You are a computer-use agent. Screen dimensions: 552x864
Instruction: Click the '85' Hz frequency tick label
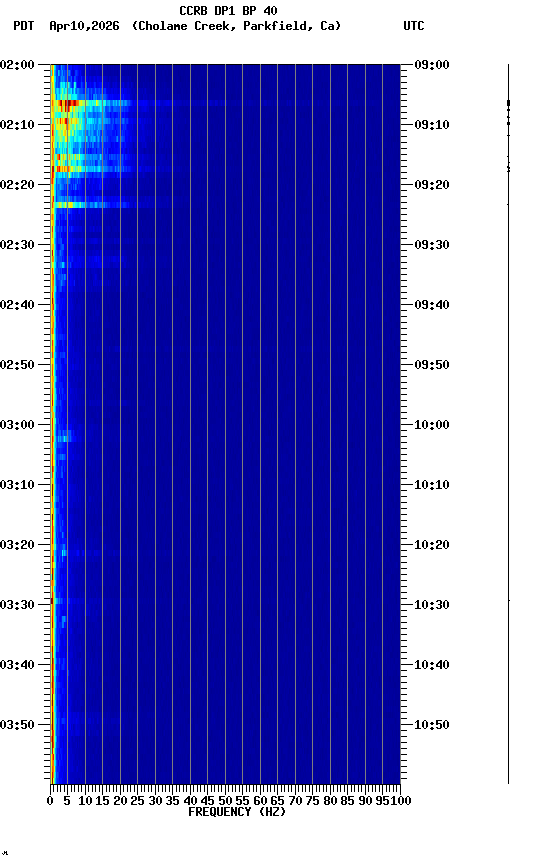point(348,801)
